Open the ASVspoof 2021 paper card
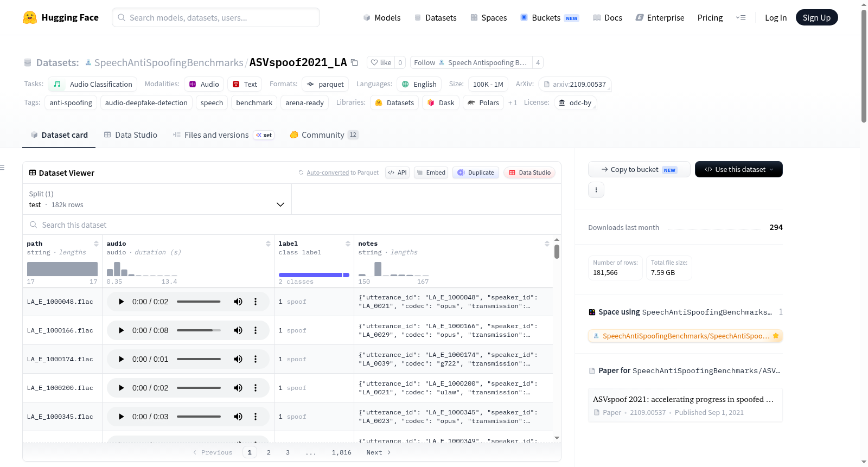 [685, 405]
